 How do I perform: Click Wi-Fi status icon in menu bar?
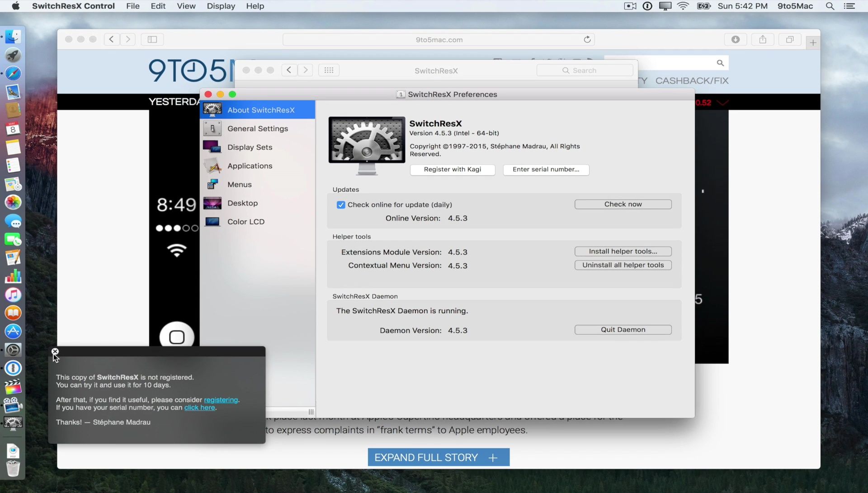(683, 6)
